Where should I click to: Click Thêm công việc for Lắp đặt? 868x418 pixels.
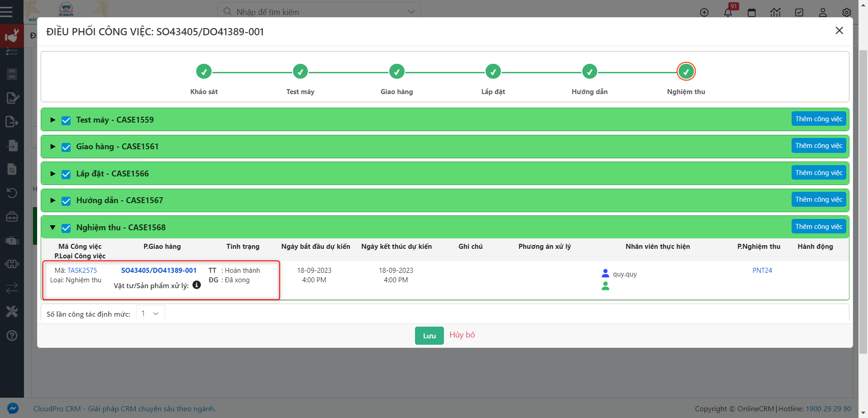819,173
